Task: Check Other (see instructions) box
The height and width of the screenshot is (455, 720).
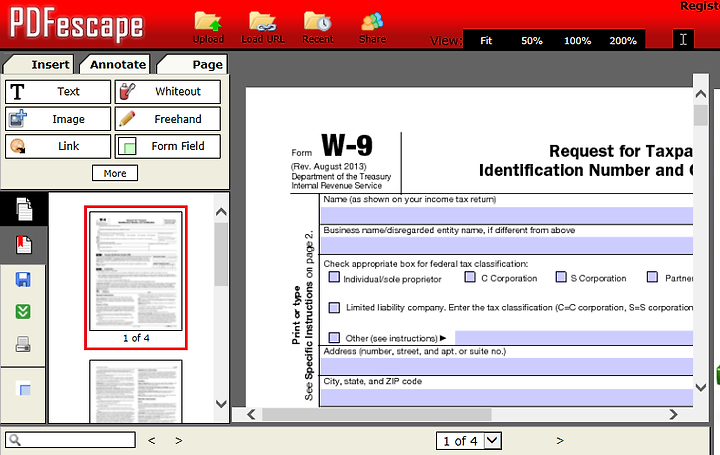Action: click(334, 338)
